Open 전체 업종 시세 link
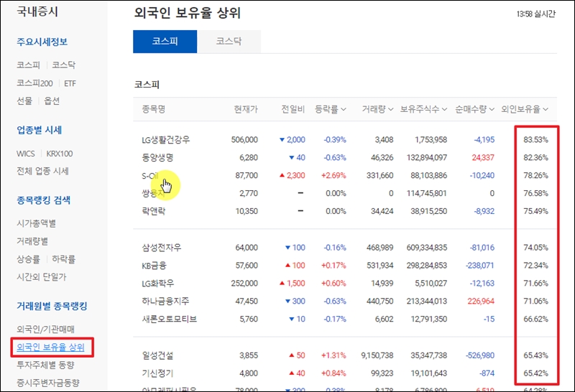Image resolution: width=575 pixels, height=392 pixels. (42, 171)
